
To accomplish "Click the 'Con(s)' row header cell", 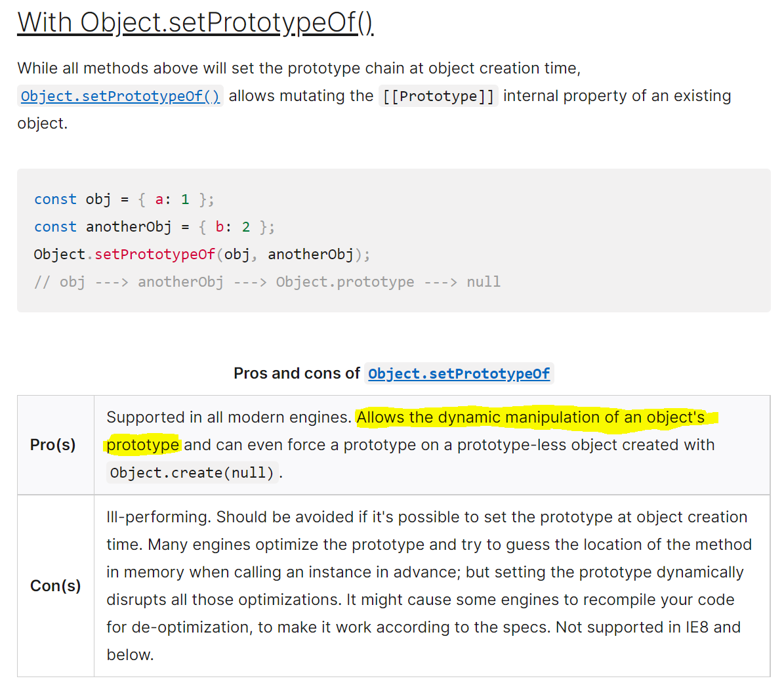I will 56,586.
